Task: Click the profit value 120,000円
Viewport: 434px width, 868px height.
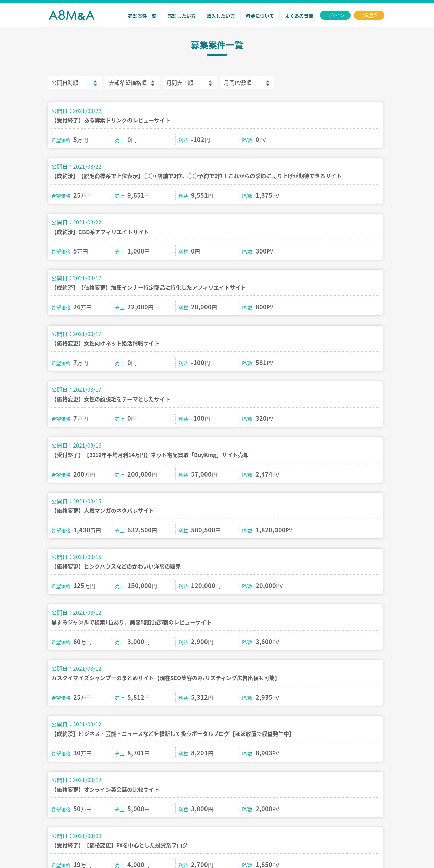Action: [206, 586]
